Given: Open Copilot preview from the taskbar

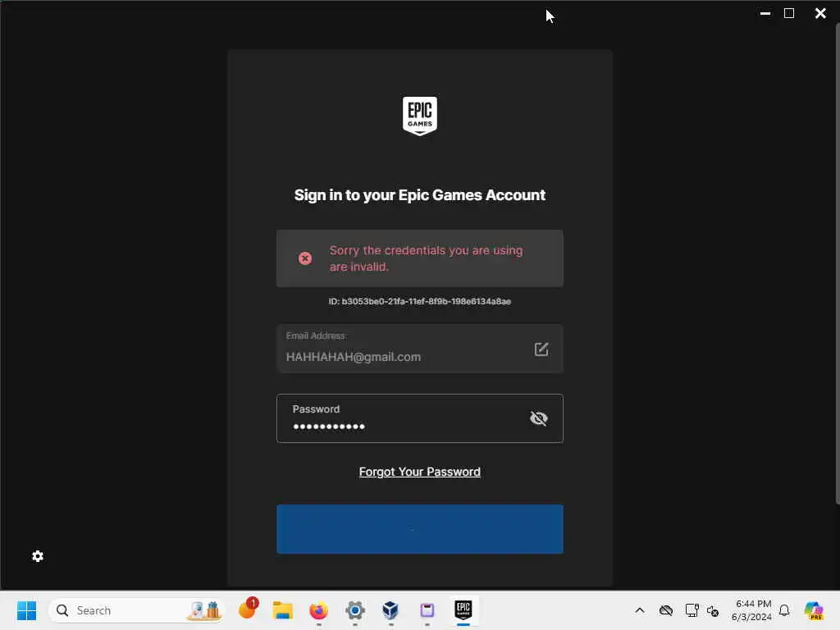Looking at the screenshot, I should tap(814, 610).
